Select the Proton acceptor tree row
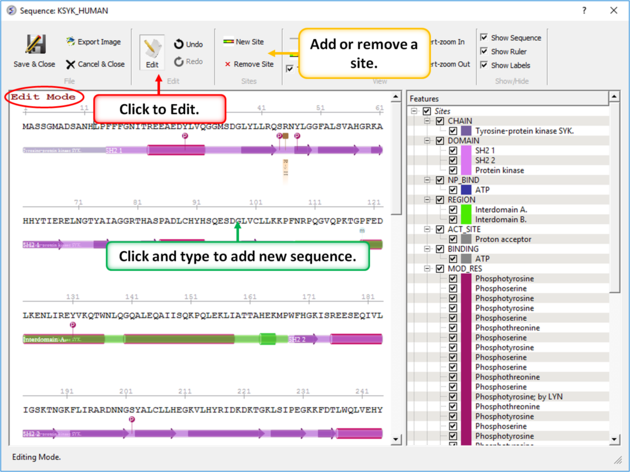The height and width of the screenshot is (472, 630). pyautogui.click(x=503, y=239)
